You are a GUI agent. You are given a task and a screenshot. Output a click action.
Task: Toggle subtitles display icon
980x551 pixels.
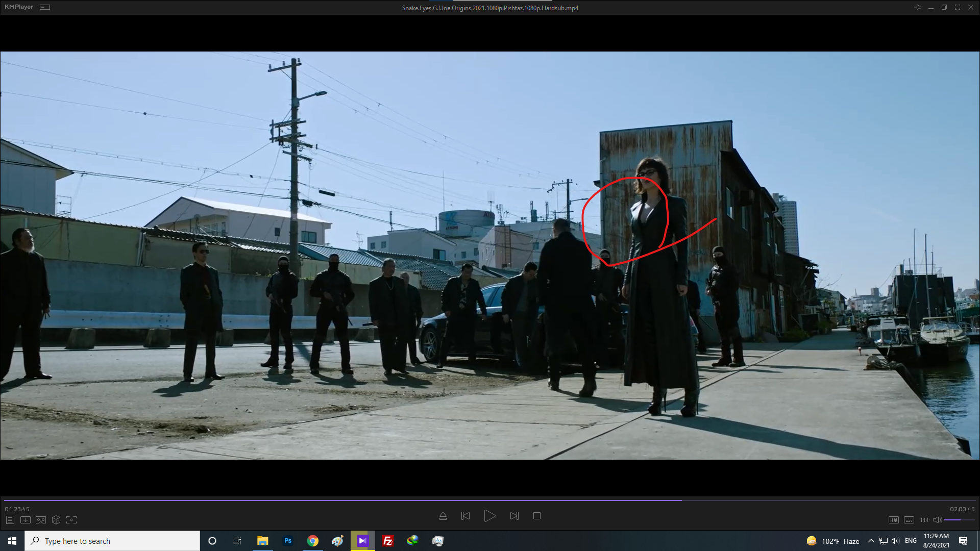coord(909,520)
